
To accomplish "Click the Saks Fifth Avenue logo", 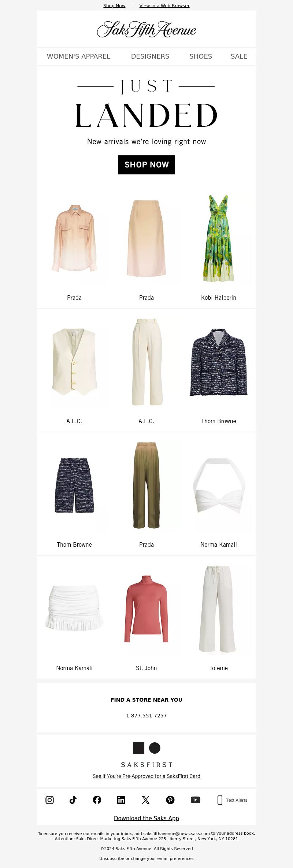I will pyautogui.click(x=146, y=29).
